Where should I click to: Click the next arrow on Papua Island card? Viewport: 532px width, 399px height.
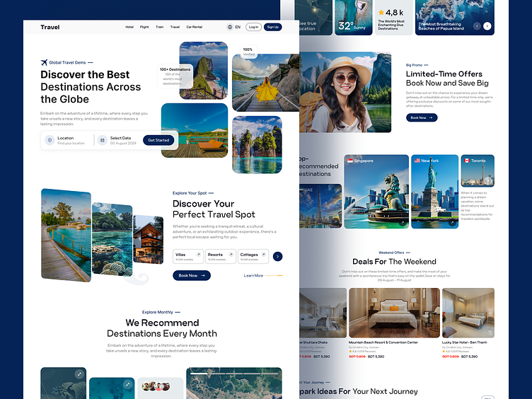click(x=487, y=26)
